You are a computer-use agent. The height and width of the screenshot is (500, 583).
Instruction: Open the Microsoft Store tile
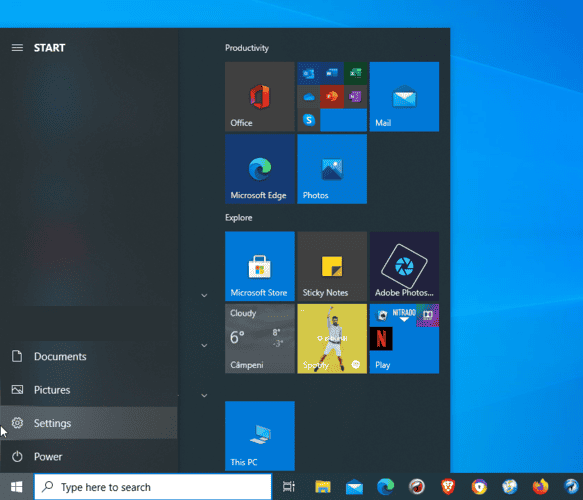click(x=260, y=266)
